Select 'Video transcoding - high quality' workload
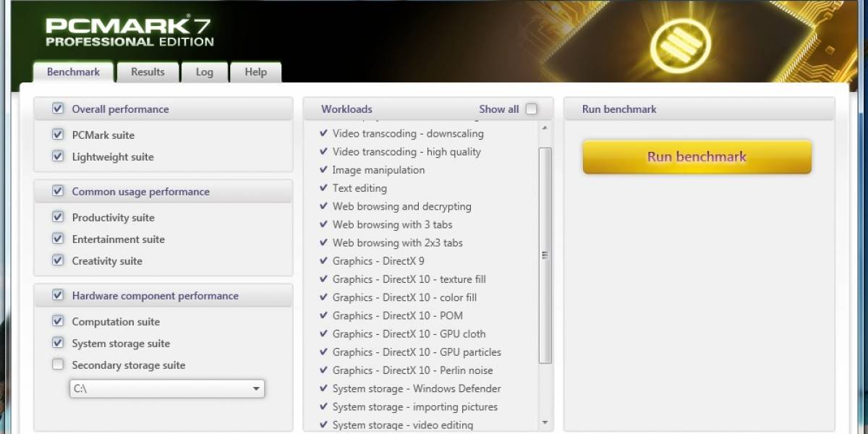The width and height of the screenshot is (868, 434). [407, 152]
